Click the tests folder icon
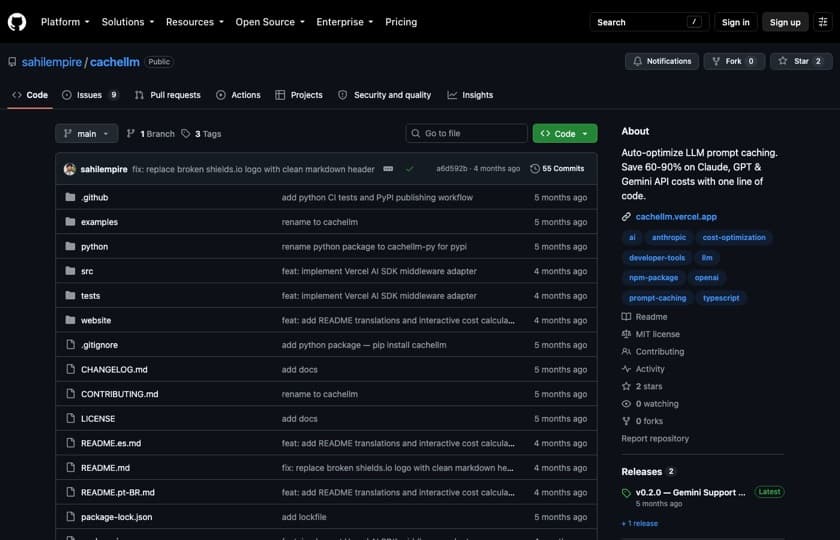The height and width of the screenshot is (540, 840). click(70, 296)
